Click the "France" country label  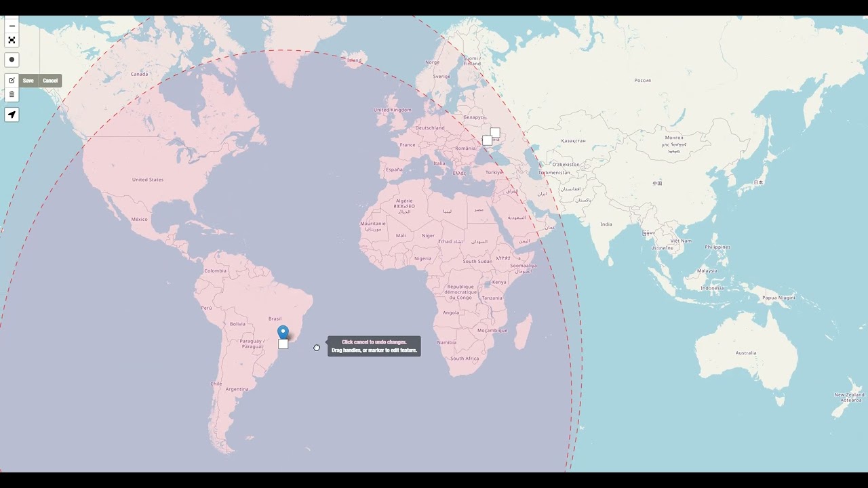(408, 144)
